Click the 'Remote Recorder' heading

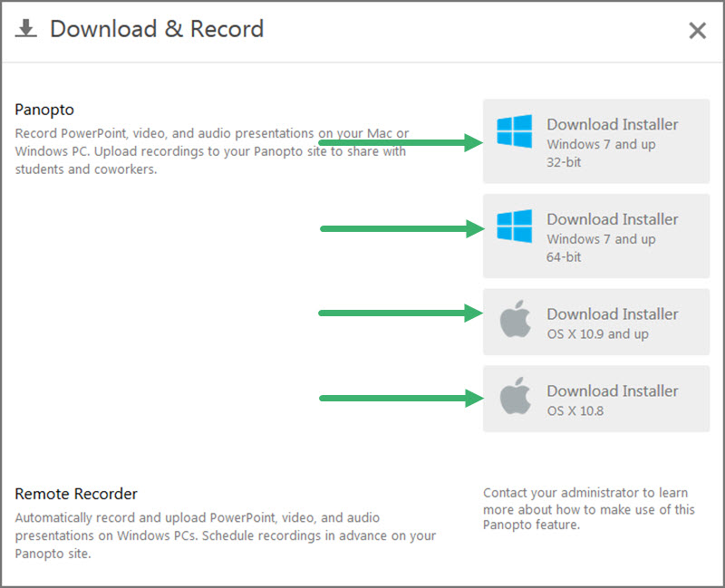click(76, 494)
